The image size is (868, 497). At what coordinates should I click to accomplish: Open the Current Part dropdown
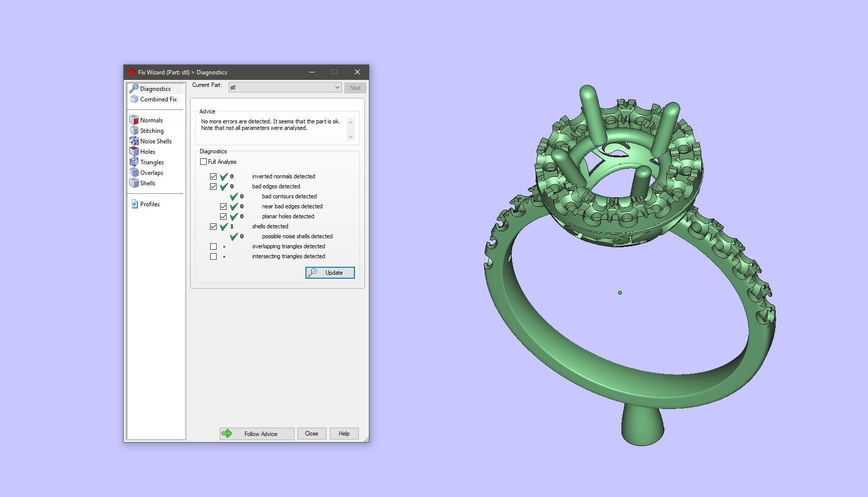click(285, 87)
